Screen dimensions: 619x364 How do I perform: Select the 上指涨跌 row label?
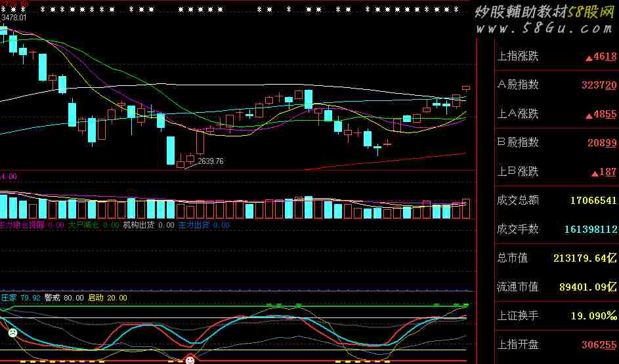pos(517,56)
